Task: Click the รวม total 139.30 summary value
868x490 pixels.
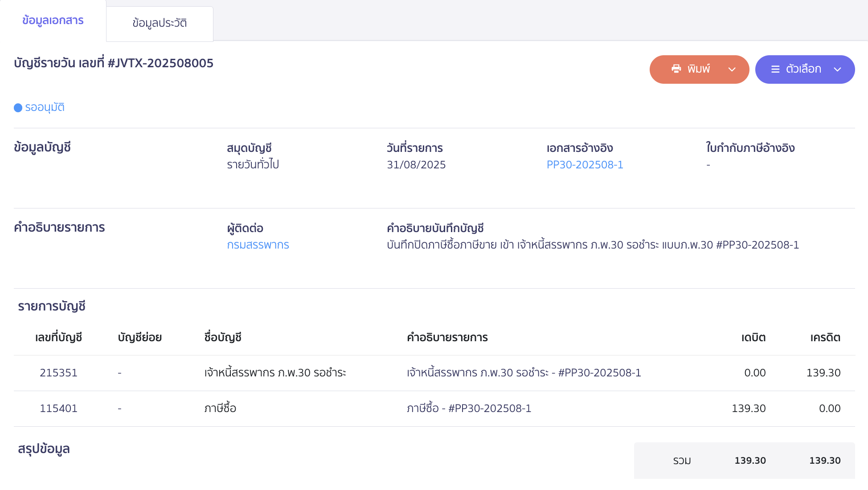Action: coord(750,460)
